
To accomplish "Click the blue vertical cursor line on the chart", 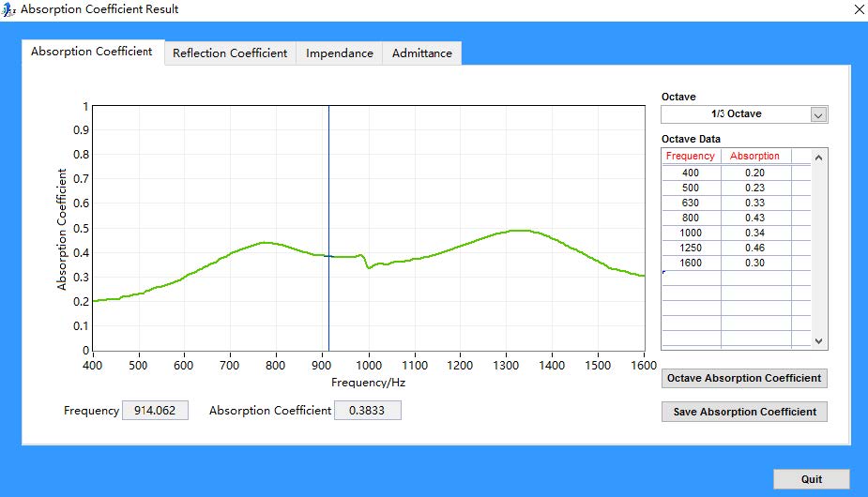I will [328, 188].
